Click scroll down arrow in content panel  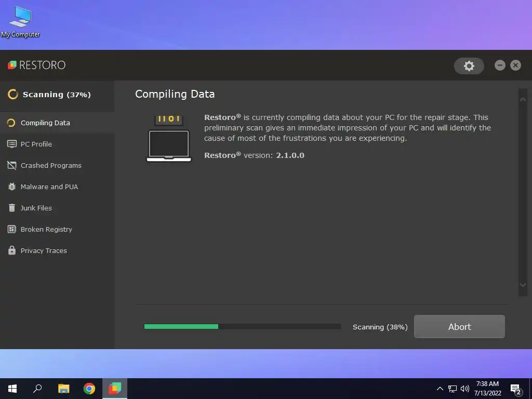(x=523, y=285)
